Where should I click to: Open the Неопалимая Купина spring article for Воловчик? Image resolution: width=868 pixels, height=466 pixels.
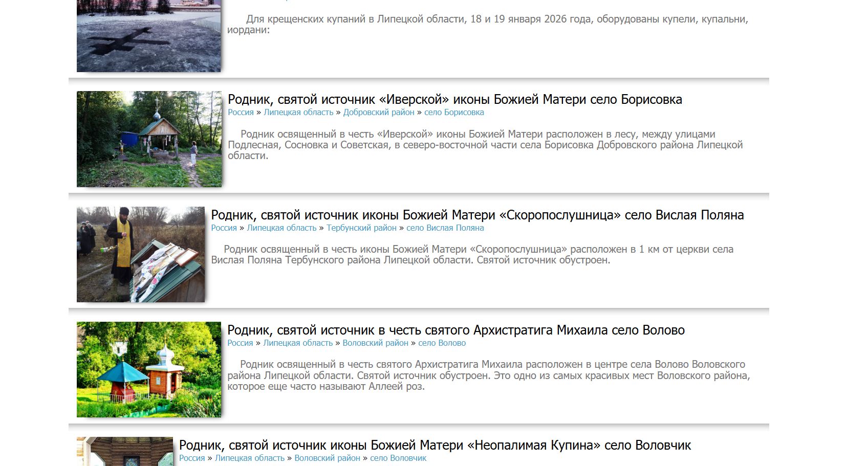435,445
